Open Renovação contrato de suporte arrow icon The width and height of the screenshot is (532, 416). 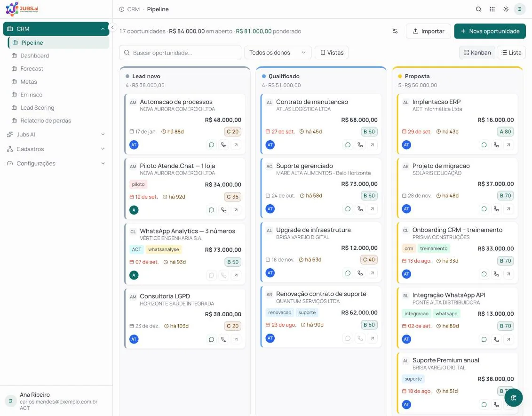(x=372, y=338)
